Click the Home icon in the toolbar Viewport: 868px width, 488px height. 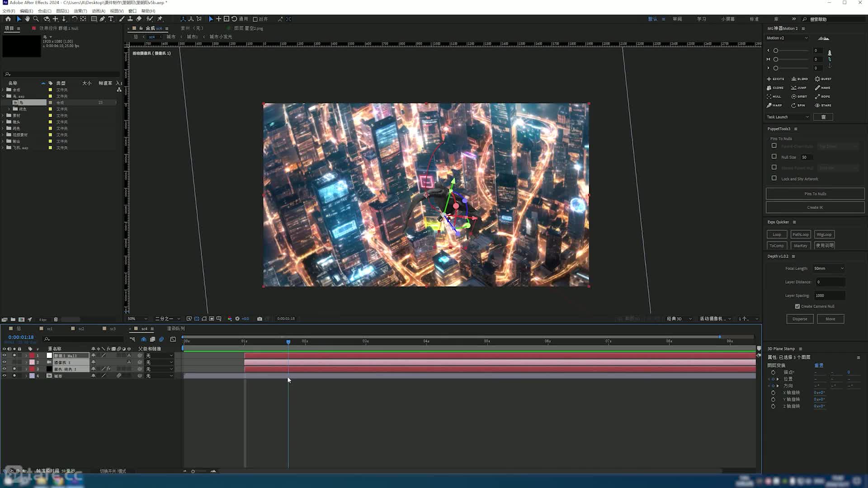pos(8,19)
